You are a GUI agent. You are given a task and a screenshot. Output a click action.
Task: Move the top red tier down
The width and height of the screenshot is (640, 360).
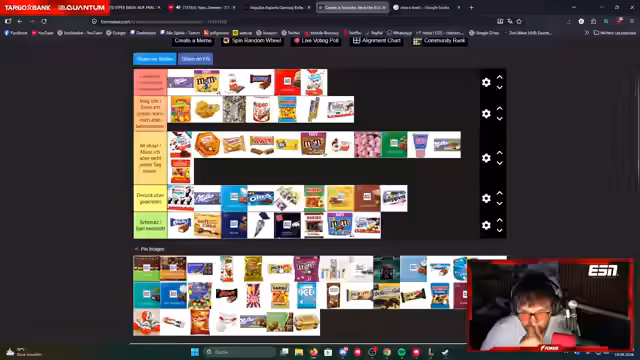point(500,87)
